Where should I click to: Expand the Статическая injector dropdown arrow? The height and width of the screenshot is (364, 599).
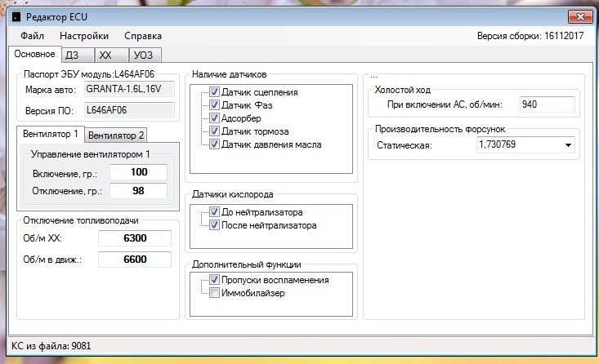coord(568,145)
